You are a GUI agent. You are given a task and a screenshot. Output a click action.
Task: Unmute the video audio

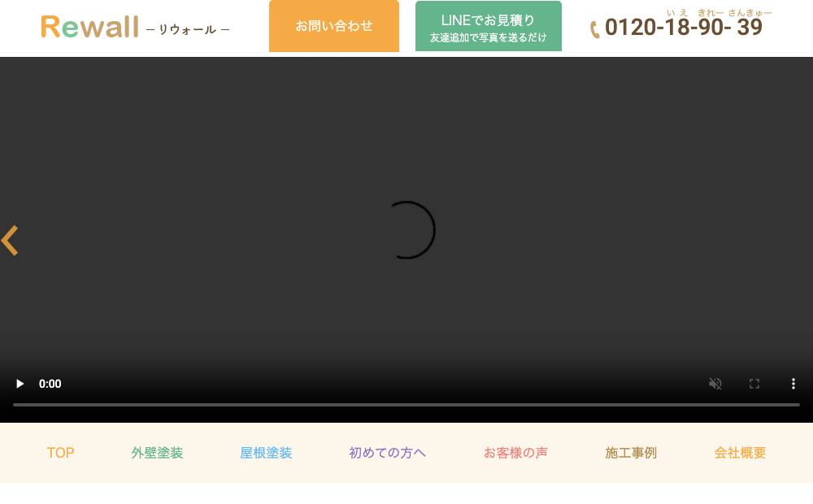point(715,384)
